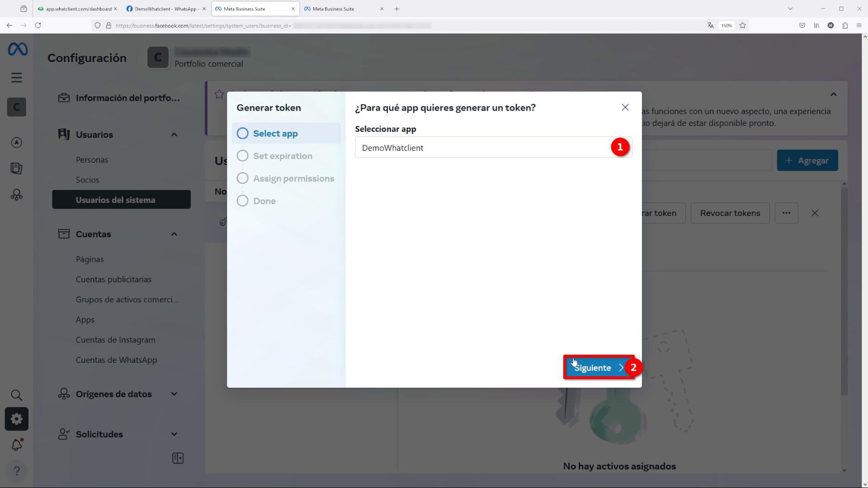
Task: Click the Pocket save icon in toolbar
Action: [x=802, y=25]
